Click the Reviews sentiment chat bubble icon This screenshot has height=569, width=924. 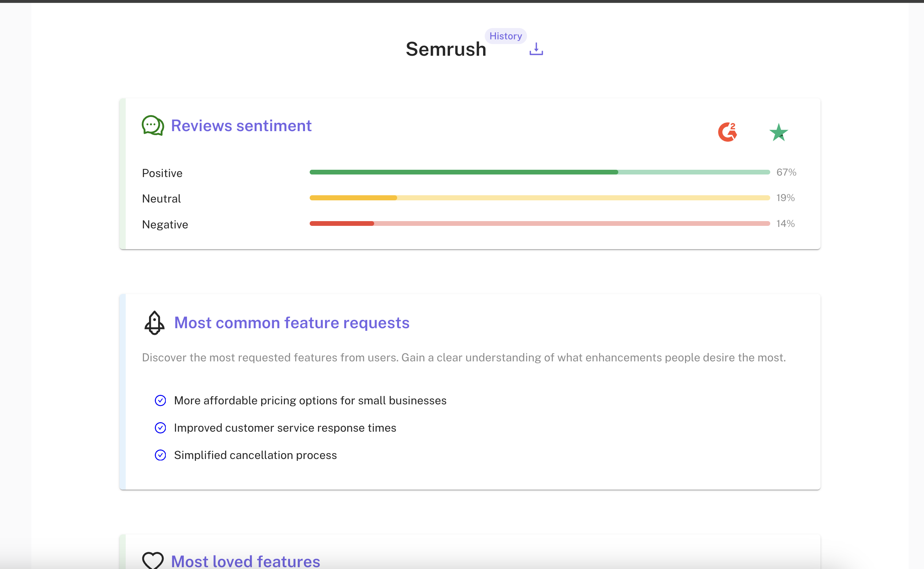point(152,126)
